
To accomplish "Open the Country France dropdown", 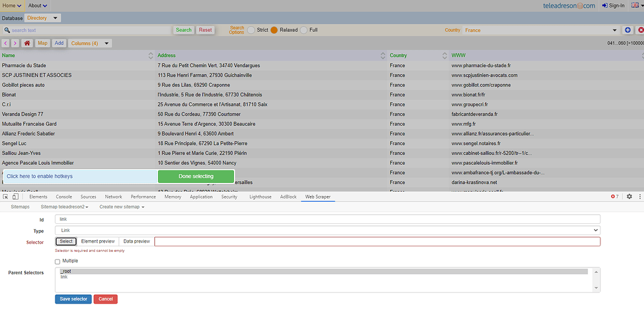I will point(541,30).
